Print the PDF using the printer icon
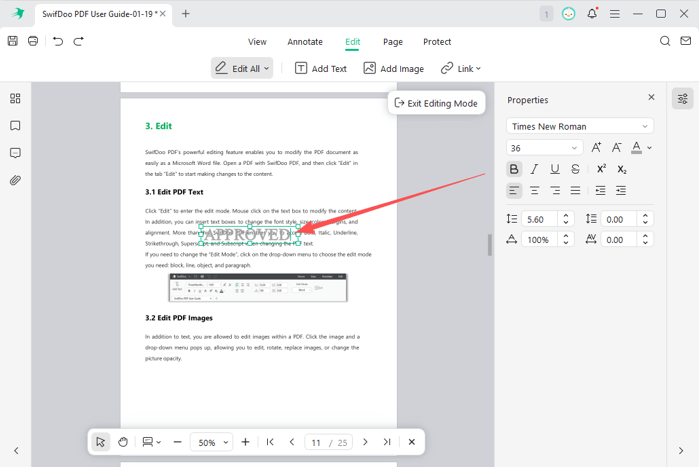 click(x=33, y=41)
